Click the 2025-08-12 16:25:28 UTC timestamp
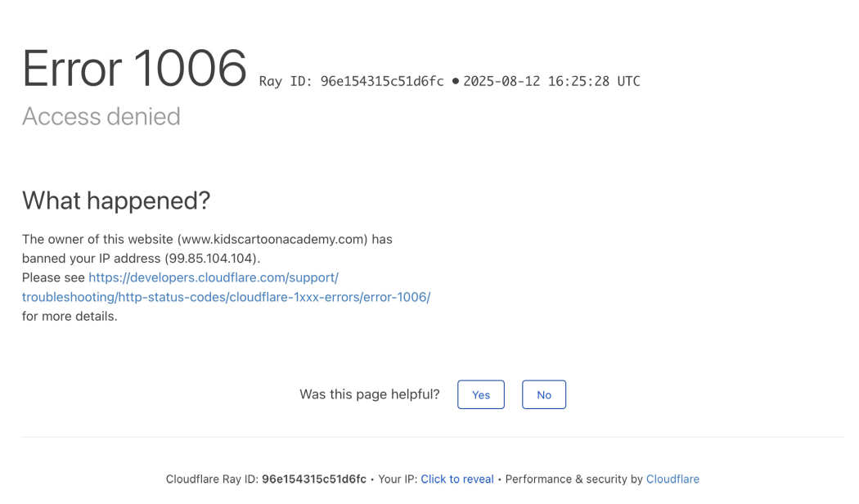The image size is (859, 504). [551, 81]
